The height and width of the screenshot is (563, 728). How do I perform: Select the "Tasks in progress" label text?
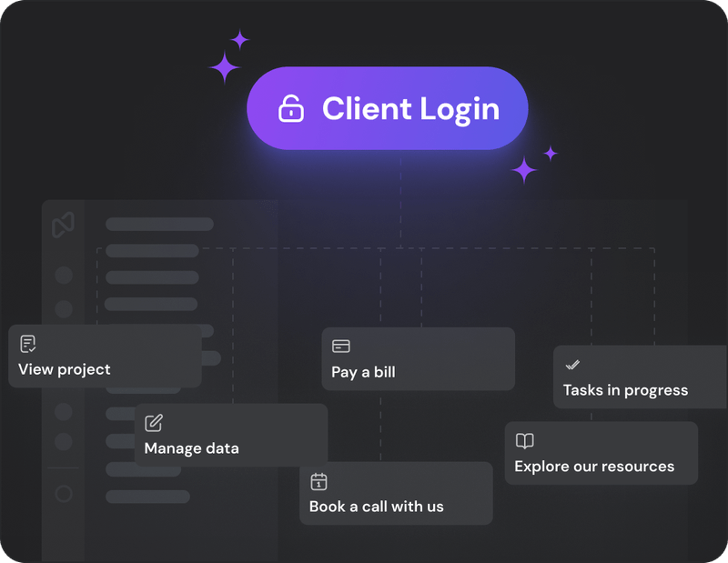(x=625, y=390)
